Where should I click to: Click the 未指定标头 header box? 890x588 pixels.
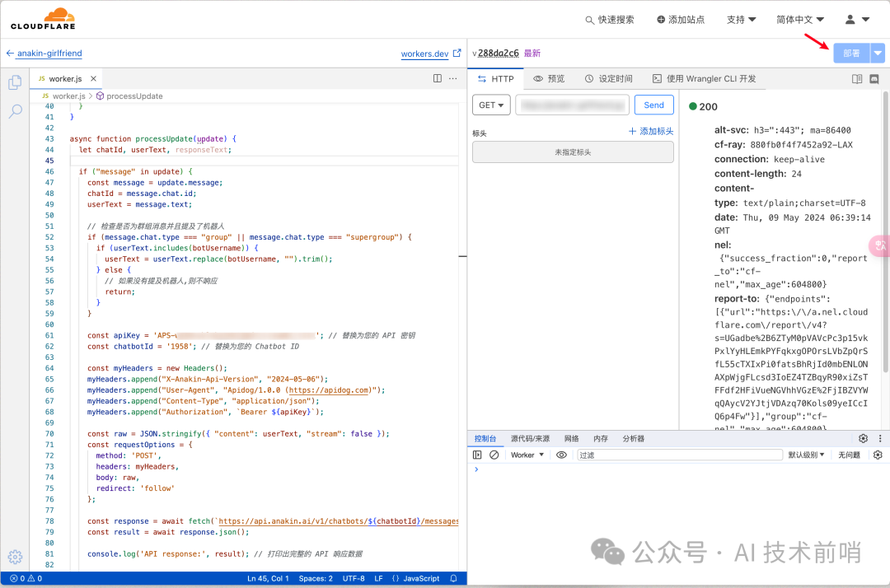(573, 152)
